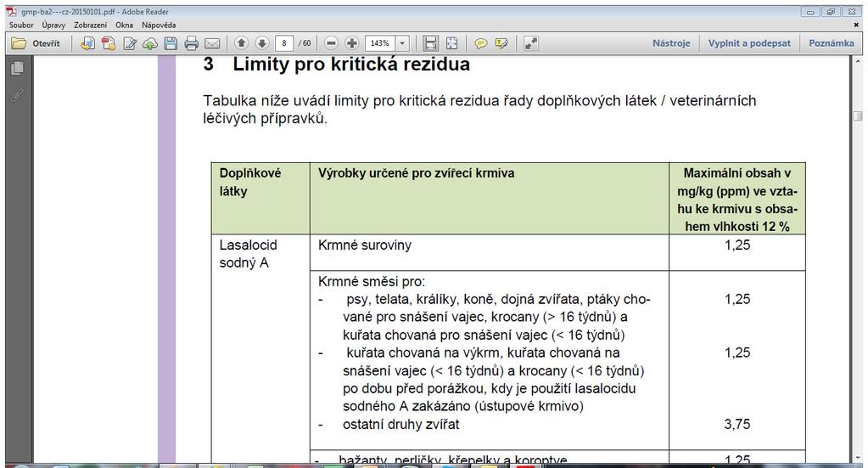The image size is (868, 468).
Task: Click the Adobe Reader PDF icon in title bar
Action: click(12, 12)
